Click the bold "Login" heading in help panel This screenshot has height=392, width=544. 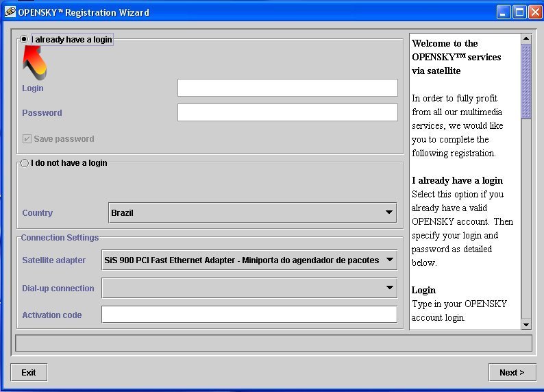click(423, 291)
